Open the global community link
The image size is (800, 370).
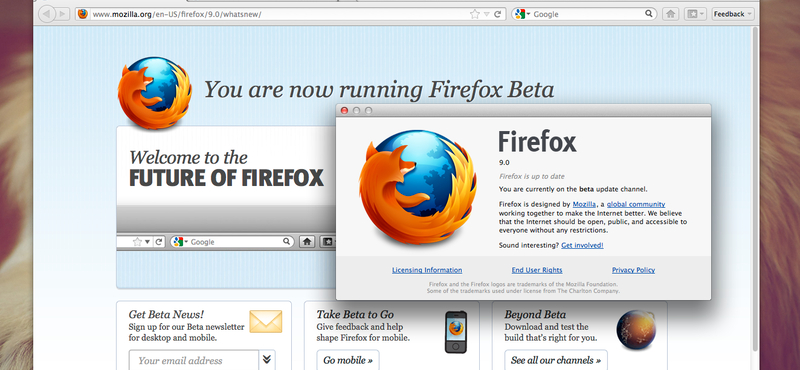[x=636, y=204]
